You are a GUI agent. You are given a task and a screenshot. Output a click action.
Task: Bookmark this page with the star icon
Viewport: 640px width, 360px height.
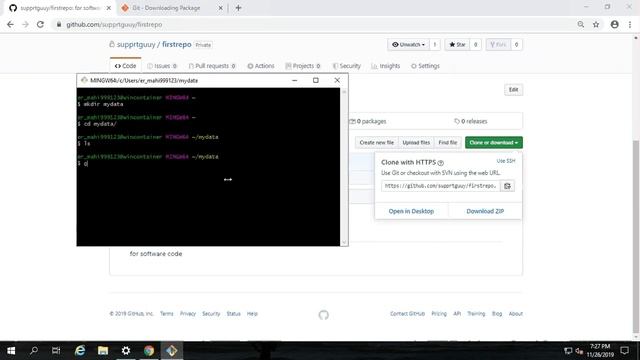(x=596, y=24)
